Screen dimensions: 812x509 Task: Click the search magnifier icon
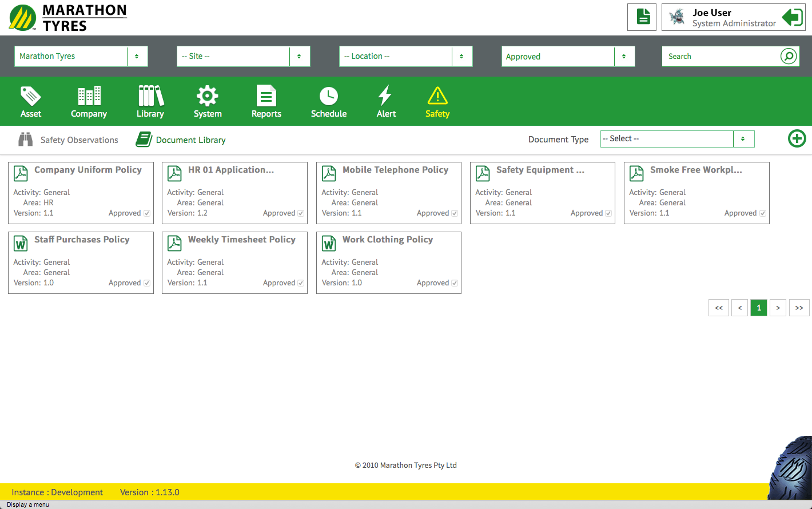click(x=789, y=56)
